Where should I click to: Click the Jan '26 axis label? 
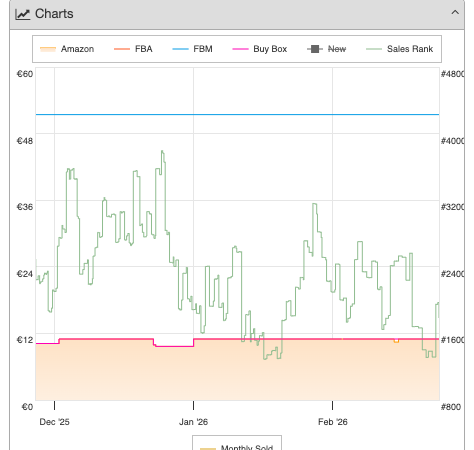point(193,422)
